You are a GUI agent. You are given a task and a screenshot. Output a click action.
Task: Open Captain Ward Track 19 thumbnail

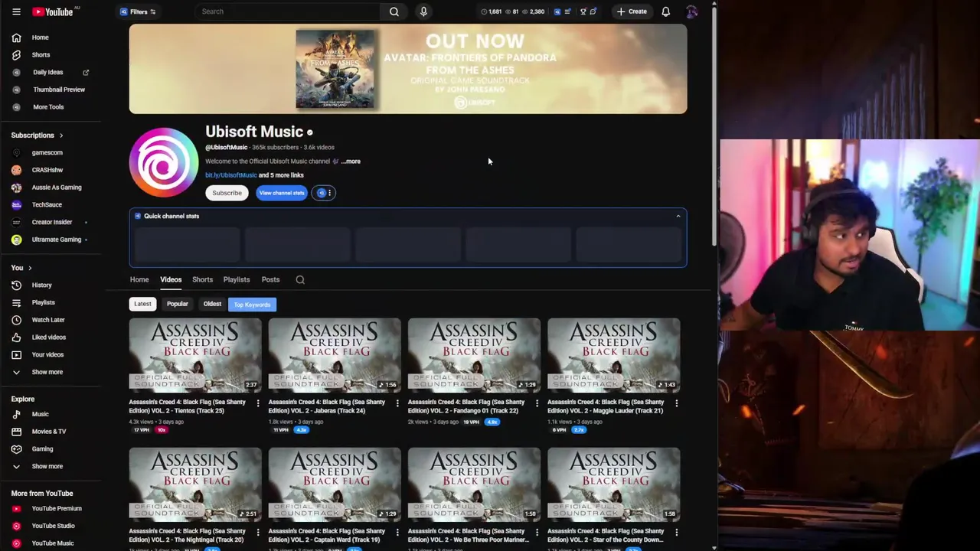(335, 484)
